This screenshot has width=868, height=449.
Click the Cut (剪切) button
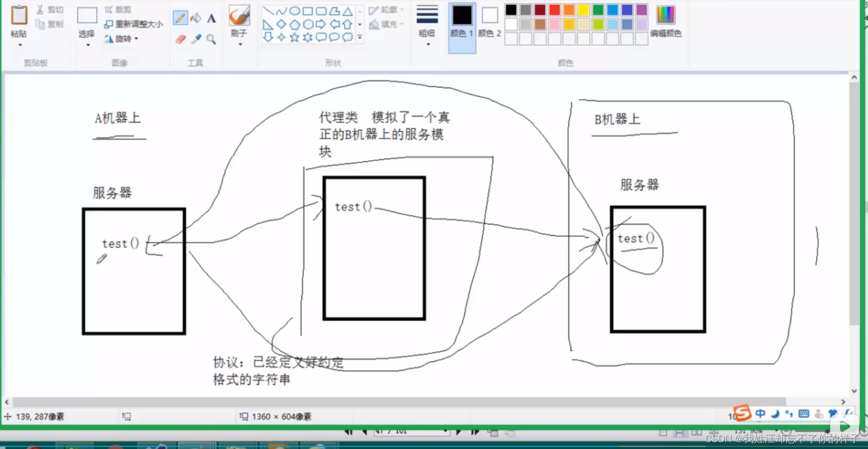tap(50, 10)
